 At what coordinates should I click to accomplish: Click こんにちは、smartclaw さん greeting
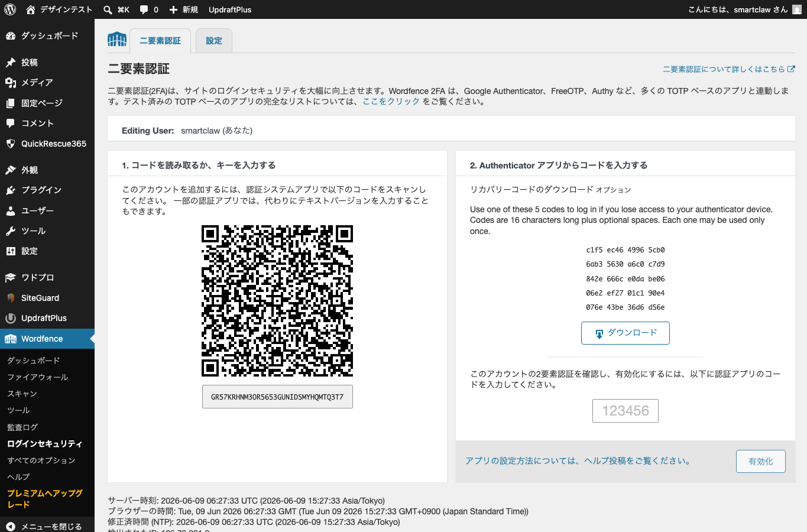(x=738, y=9)
